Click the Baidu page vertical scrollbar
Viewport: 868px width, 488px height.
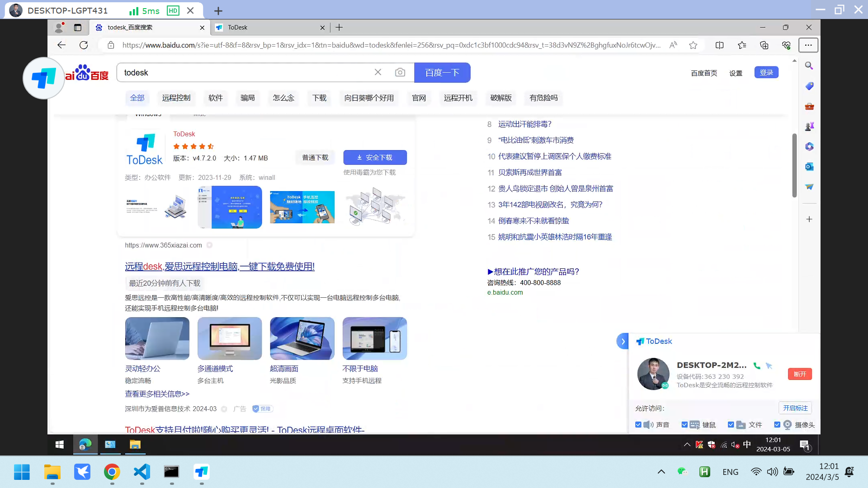[794, 165]
